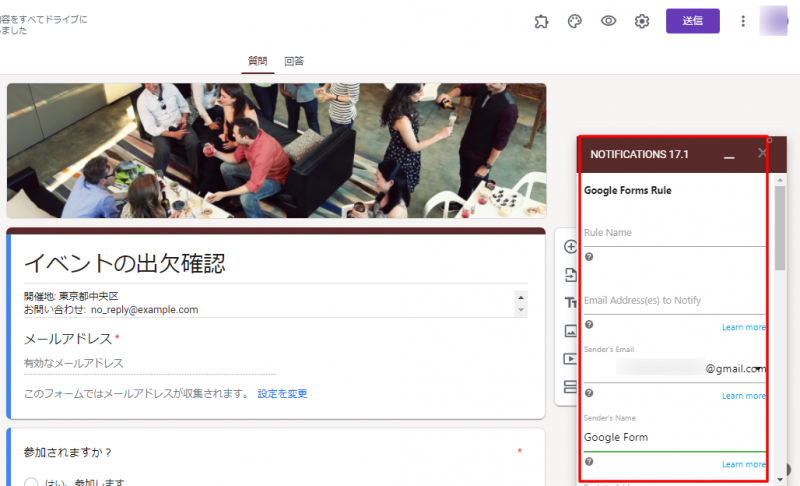This screenshot has height=486, width=800.
Task: Switch to the 回答 tab
Action: point(294,61)
